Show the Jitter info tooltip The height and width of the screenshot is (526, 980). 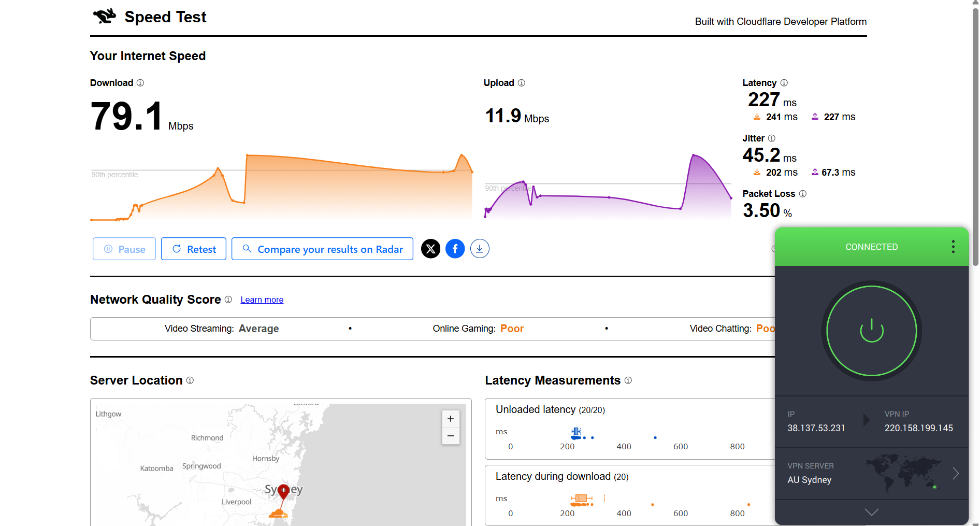(x=772, y=138)
